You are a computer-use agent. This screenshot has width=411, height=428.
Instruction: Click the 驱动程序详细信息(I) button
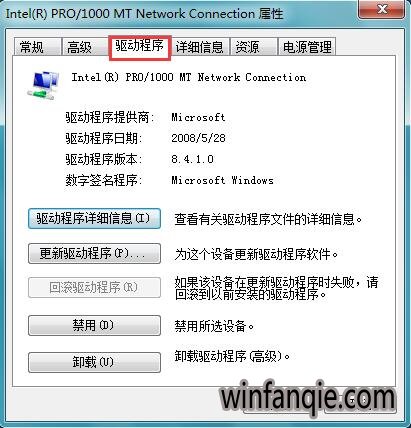[x=94, y=219]
